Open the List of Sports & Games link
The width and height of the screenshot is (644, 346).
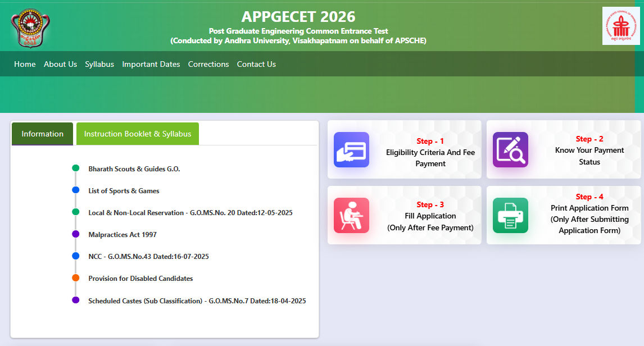[x=124, y=191]
